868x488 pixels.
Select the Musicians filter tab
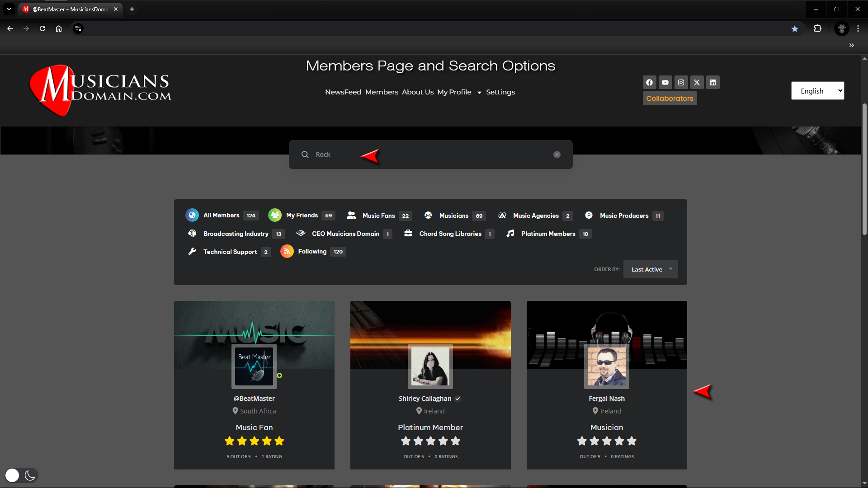pos(455,216)
